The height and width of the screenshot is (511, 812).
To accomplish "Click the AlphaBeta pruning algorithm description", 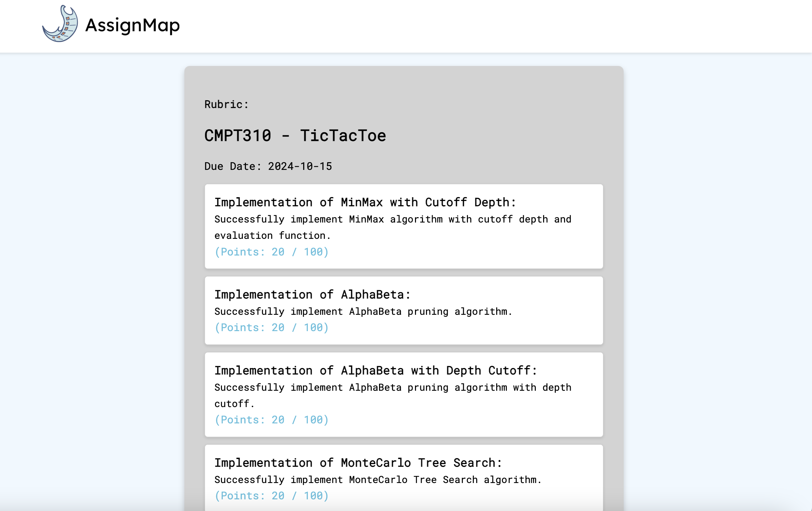I will pos(363,311).
